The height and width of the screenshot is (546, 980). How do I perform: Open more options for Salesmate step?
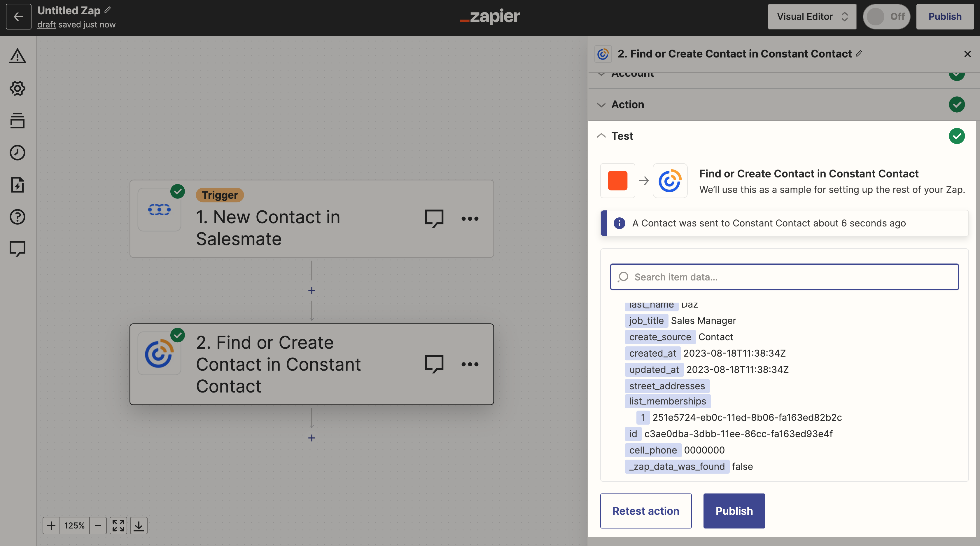(470, 219)
